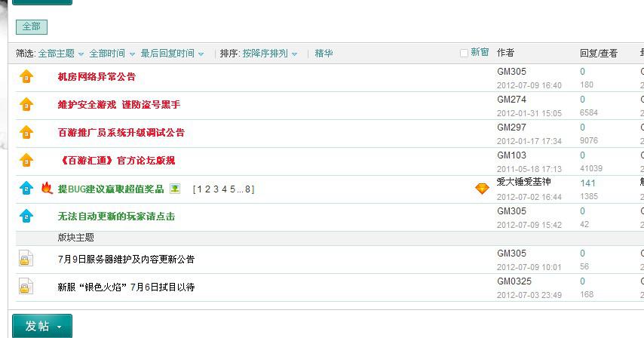Open thread 《百游汇通》官方论坛版规
This screenshot has height=338, width=644.
click(117, 160)
